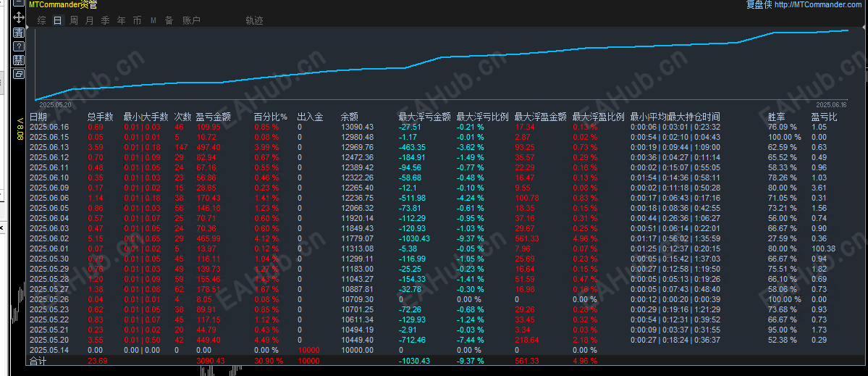Click chart end date label 2025.06.16
Image resolution: width=868 pixels, height=376 pixels.
[832, 104]
